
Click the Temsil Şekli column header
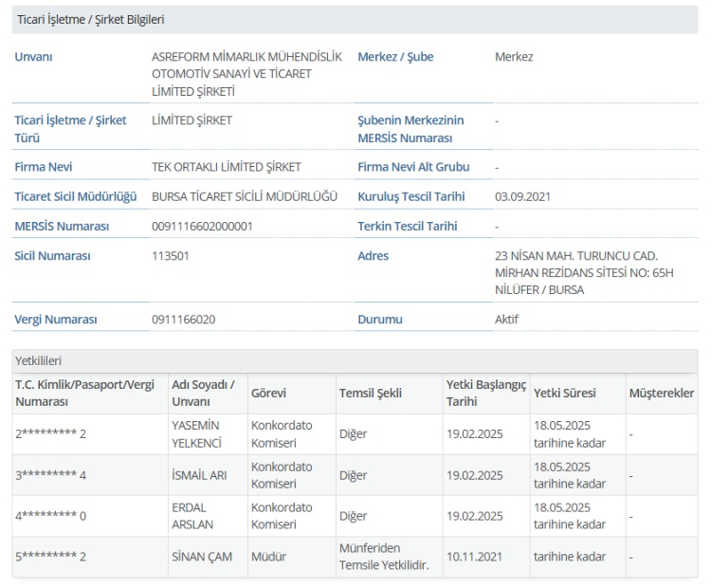tap(371, 393)
